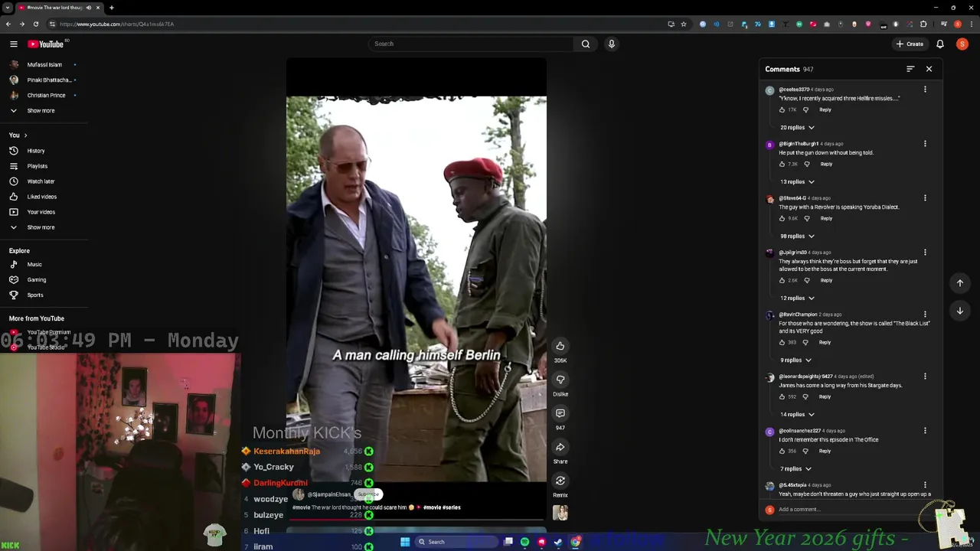
Task: Go to next Short with down arrow
Action: tap(960, 311)
